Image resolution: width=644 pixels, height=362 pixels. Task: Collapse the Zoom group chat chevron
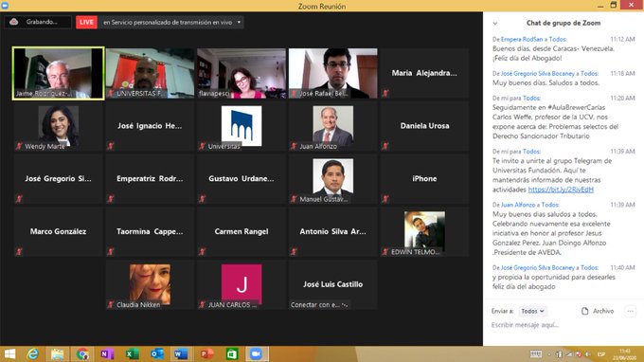point(495,24)
